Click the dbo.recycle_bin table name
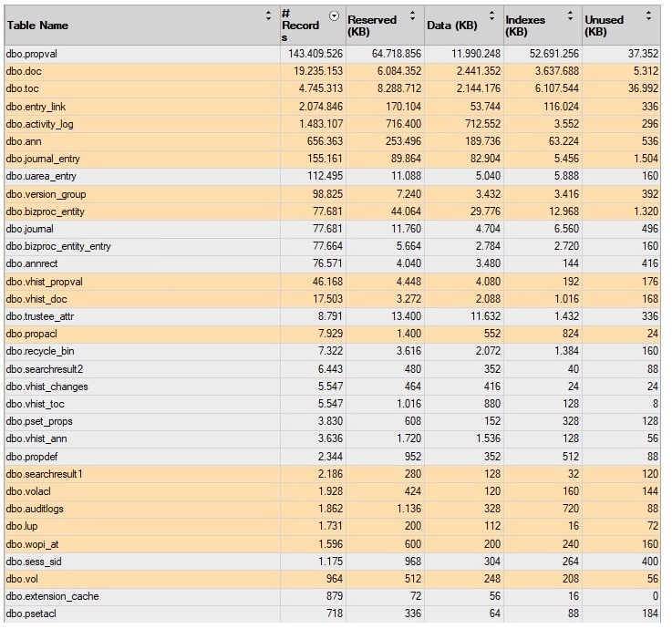The width and height of the screenshot is (672, 629). 39,351
